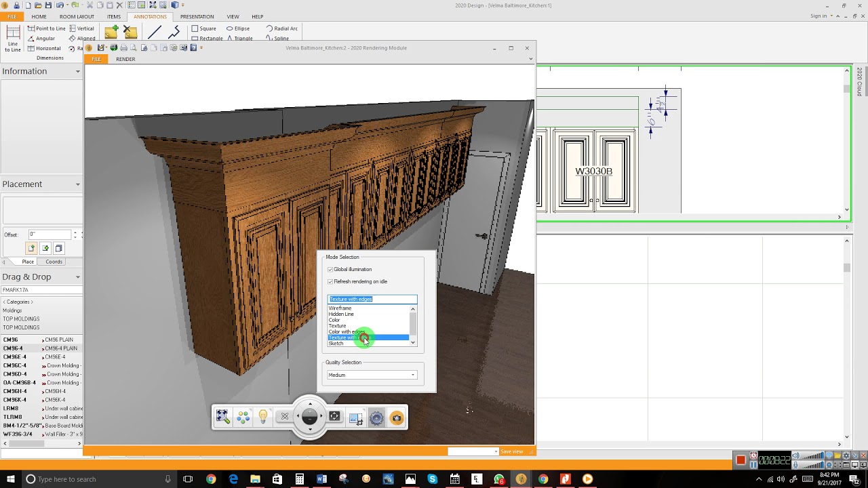Click the Offset input field
Screen dimensions: 868x488
[x=50, y=235]
